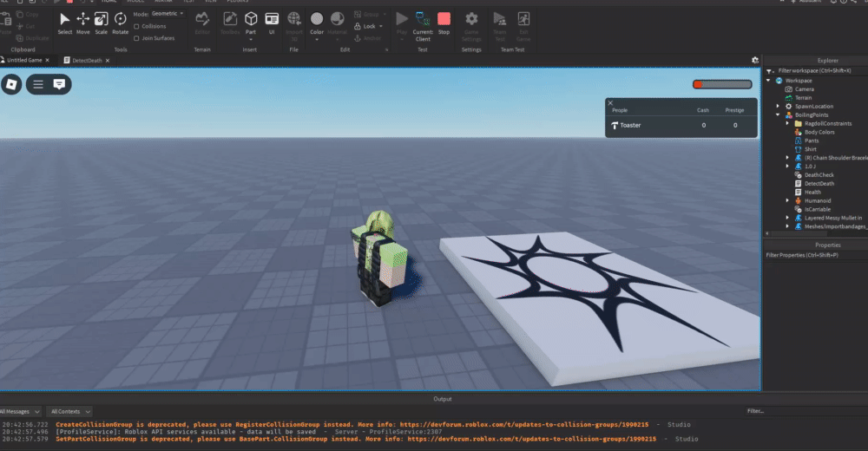Click the Import 3D button
The width and height of the screenshot is (868, 451).
point(294,25)
